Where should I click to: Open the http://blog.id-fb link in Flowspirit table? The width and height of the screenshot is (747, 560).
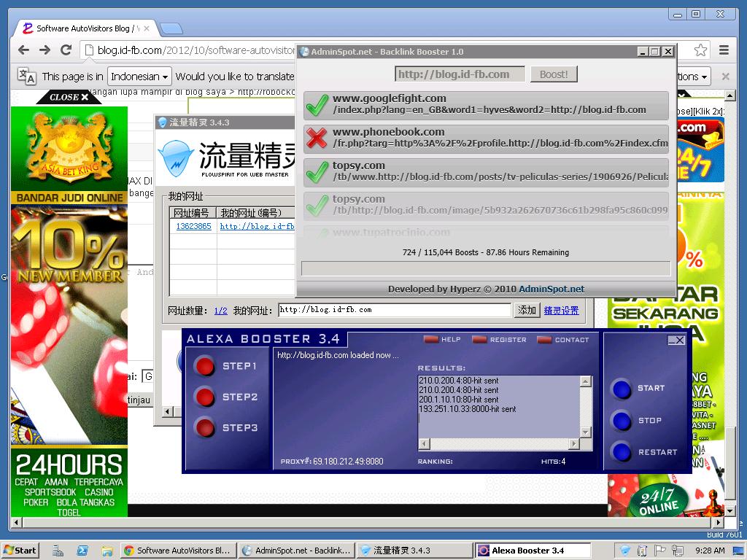[257, 226]
